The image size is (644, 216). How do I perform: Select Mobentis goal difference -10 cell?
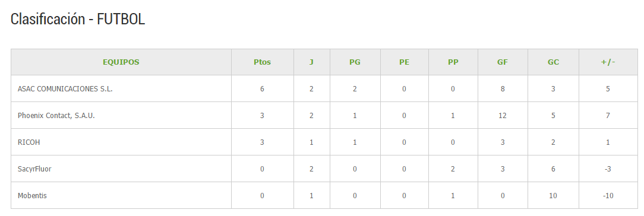pyautogui.click(x=608, y=195)
